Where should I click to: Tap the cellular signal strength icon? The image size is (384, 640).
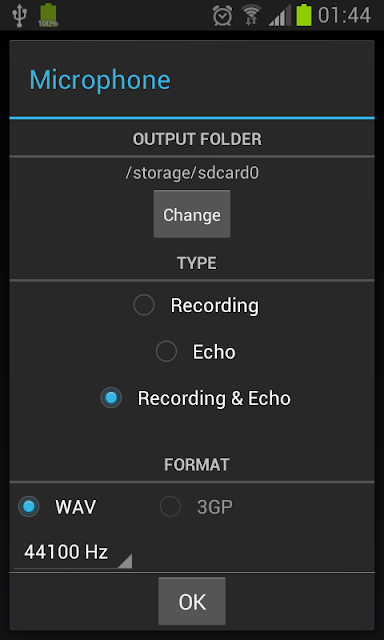[280, 16]
